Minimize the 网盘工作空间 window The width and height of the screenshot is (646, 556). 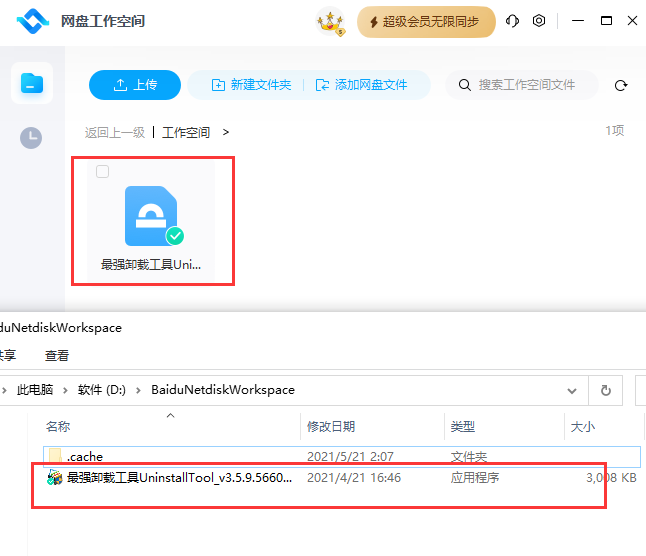(578, 21)
